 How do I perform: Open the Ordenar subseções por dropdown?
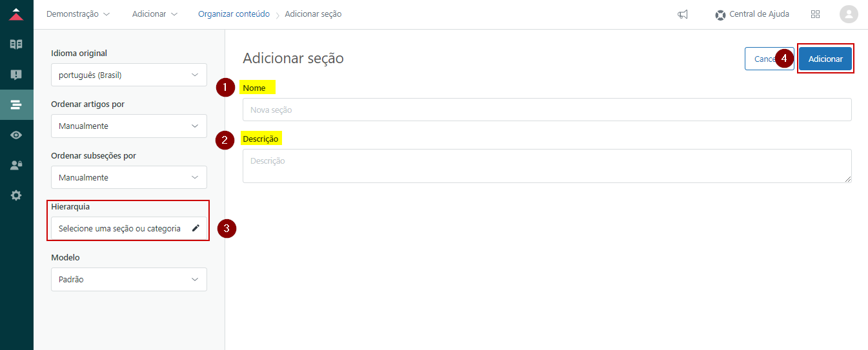(x=129, y=177)
